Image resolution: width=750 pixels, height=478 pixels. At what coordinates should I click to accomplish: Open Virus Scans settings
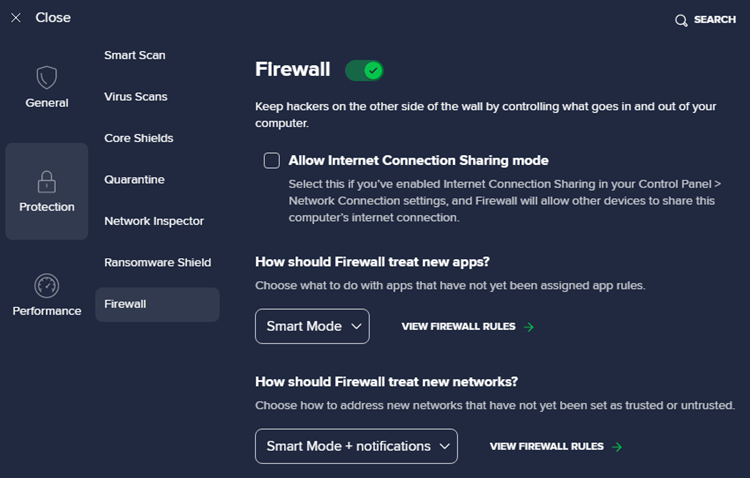pos(136,97)
